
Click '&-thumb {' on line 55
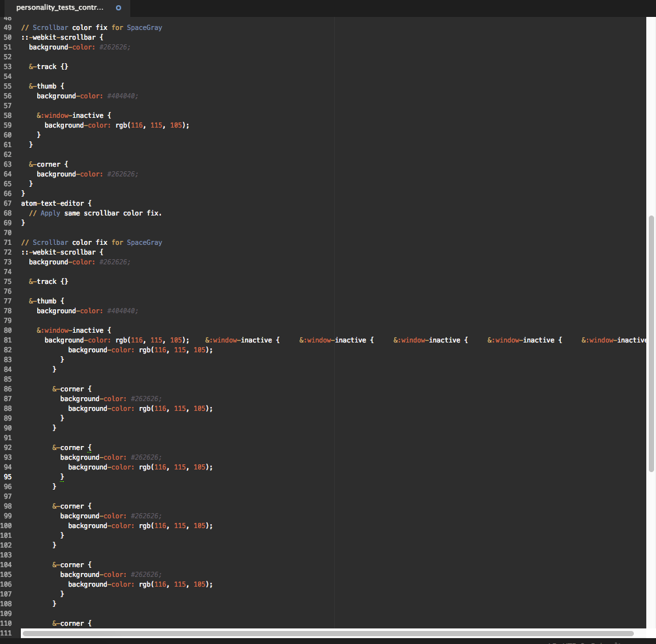pyautogui.click(x=46, y=86)
